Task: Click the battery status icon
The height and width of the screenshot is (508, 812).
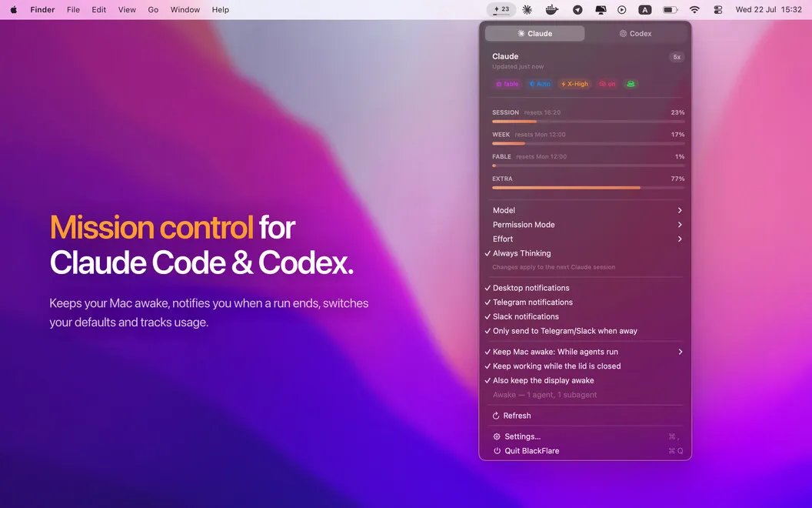Action: coord(670,10)
